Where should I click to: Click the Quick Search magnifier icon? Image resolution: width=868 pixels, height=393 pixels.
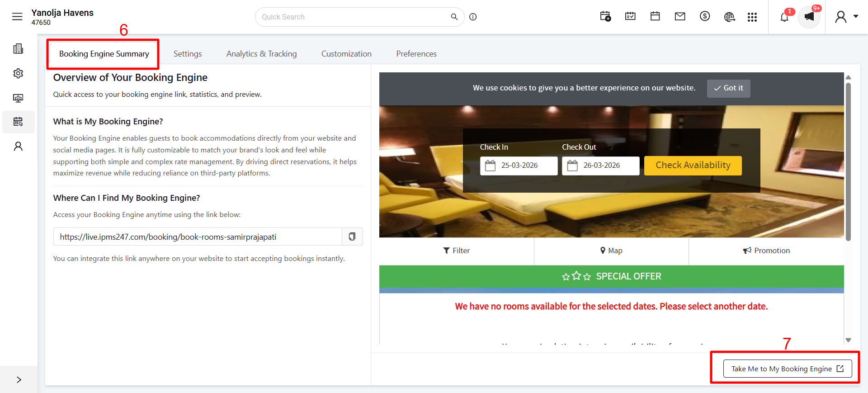[454, 17]
